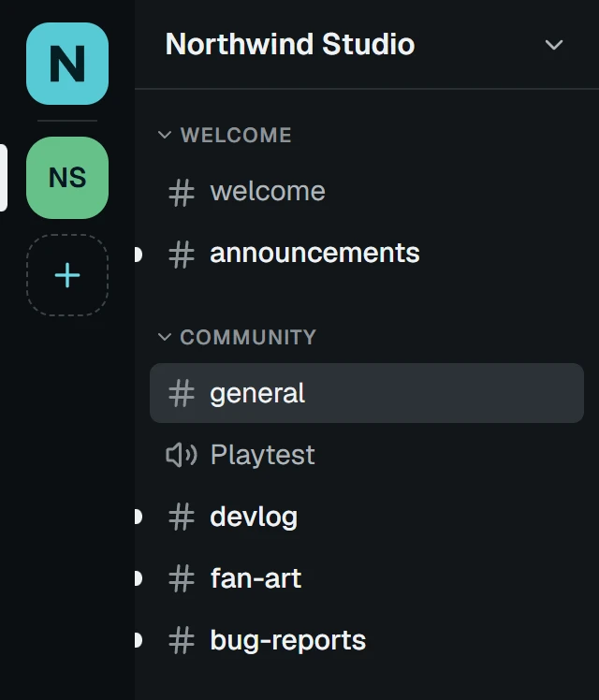Click the COMMUNITY category label
Screen dimensions: 599x700
248,337
